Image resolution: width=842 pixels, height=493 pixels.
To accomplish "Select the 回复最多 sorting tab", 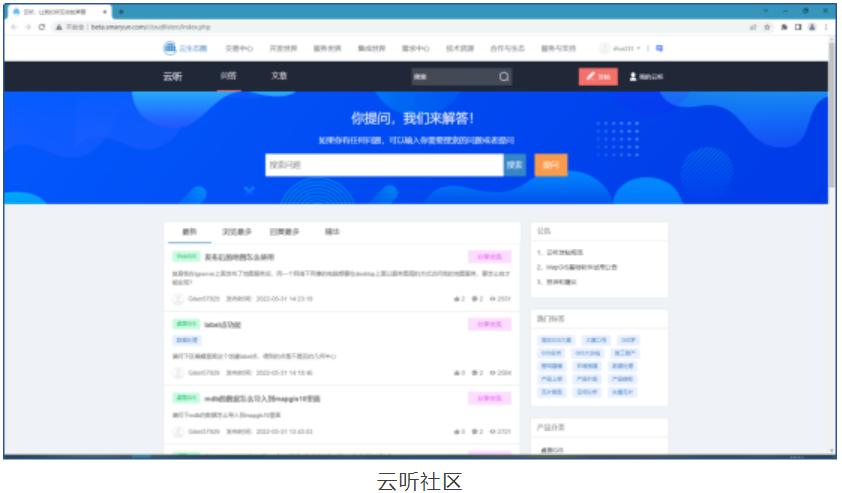I will point(284,232).
